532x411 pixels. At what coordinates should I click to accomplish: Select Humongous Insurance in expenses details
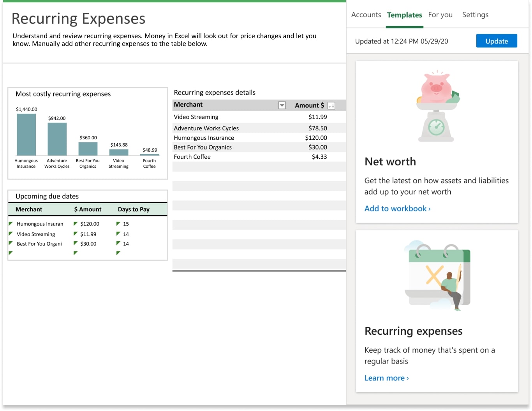[204, 138]
